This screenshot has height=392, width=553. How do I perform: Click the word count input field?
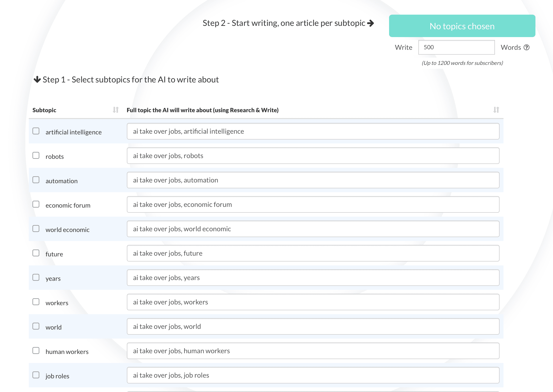pos(456,47)
